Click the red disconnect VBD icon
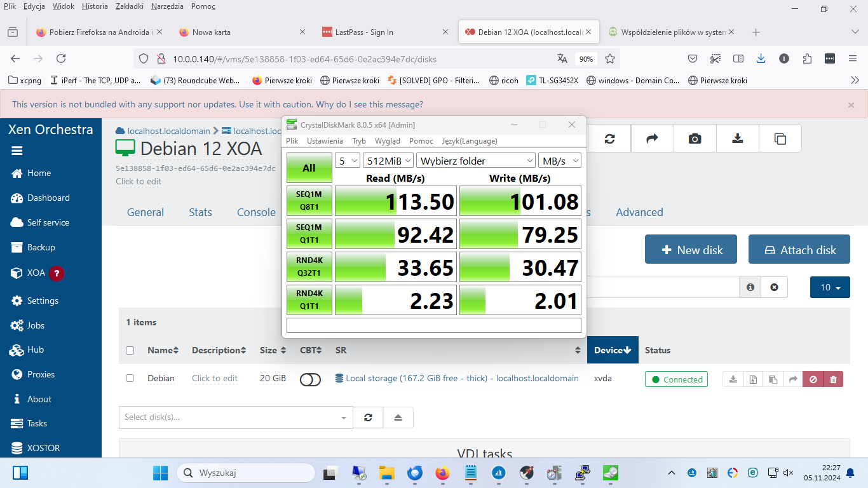This screenshot has width=868, height=488. (813, 379)
